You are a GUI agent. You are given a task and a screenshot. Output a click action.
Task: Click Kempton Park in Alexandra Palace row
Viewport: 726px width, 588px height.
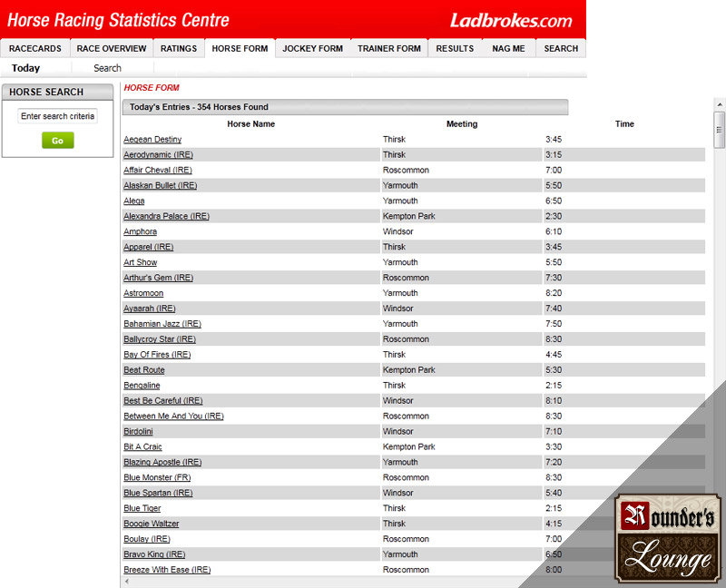coord(409,216)
